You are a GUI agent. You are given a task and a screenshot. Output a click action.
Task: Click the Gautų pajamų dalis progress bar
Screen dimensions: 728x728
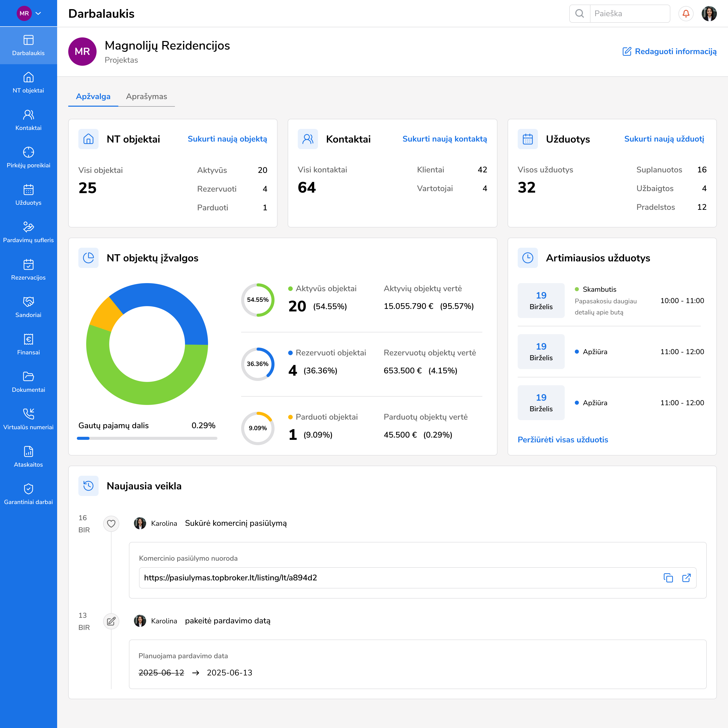147,438
